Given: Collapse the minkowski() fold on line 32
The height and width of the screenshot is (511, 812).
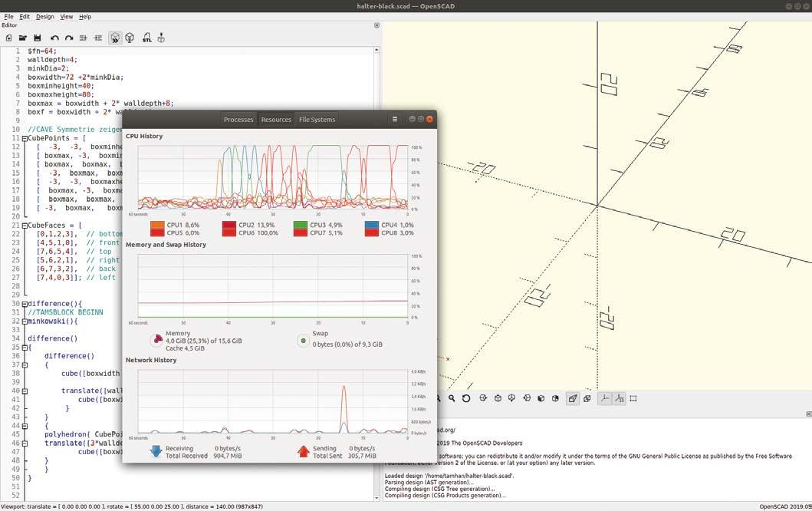Looking at the screenshot, I should (25, 321).
